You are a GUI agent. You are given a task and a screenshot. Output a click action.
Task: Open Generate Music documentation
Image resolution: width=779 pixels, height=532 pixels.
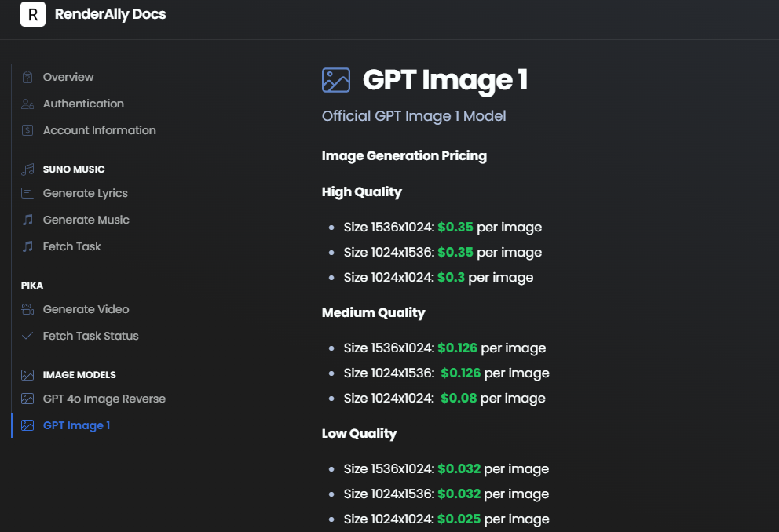pos(86,220)
